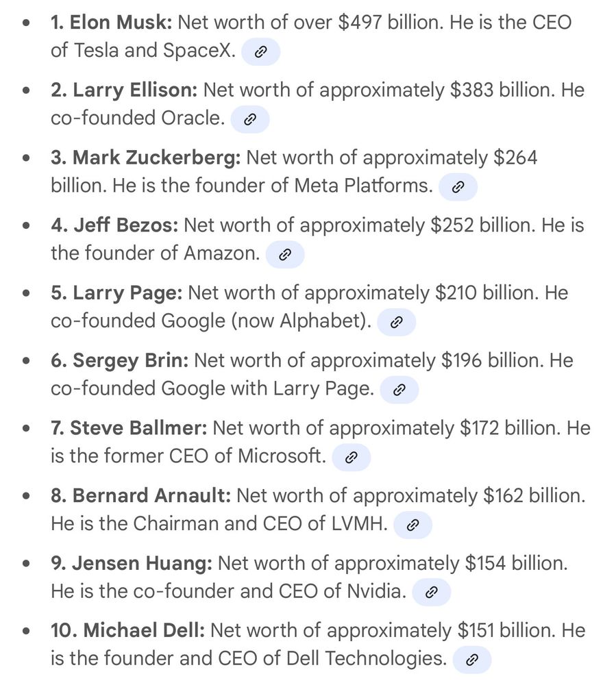Open the source chip after Jeff Bezos Amazon text
This screenshot has width=616, height=685.
click(x=285, y=255)
